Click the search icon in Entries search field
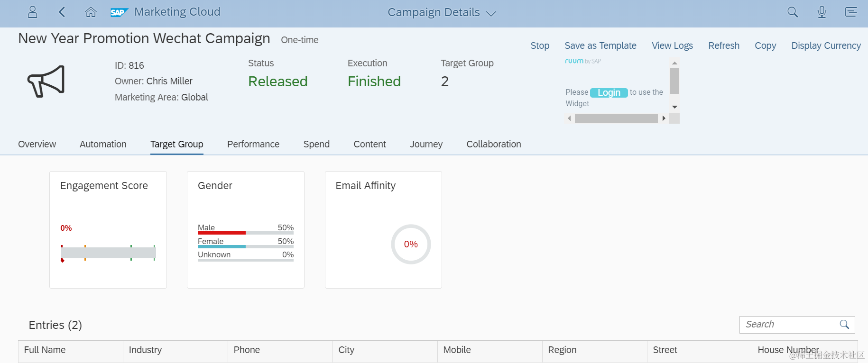 [844, 324]
